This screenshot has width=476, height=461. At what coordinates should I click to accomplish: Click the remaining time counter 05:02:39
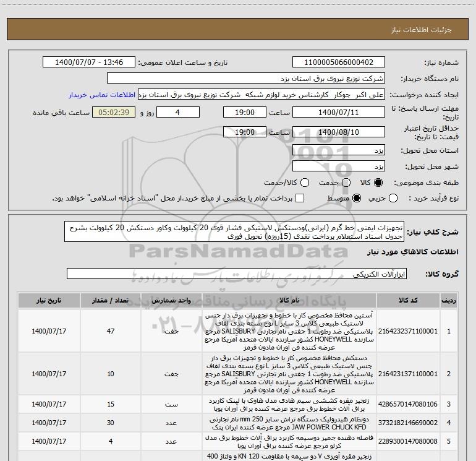[114, 112]
